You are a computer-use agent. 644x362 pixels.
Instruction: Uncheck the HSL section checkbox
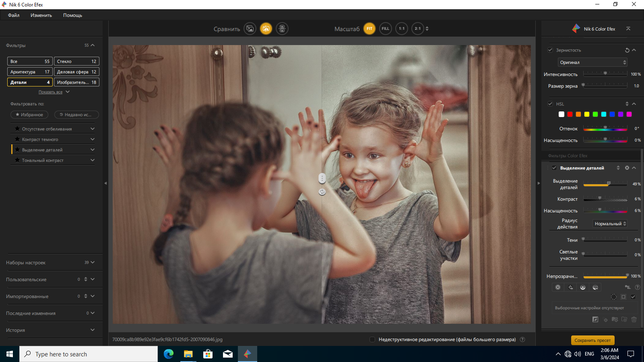[x=550, y=104]
